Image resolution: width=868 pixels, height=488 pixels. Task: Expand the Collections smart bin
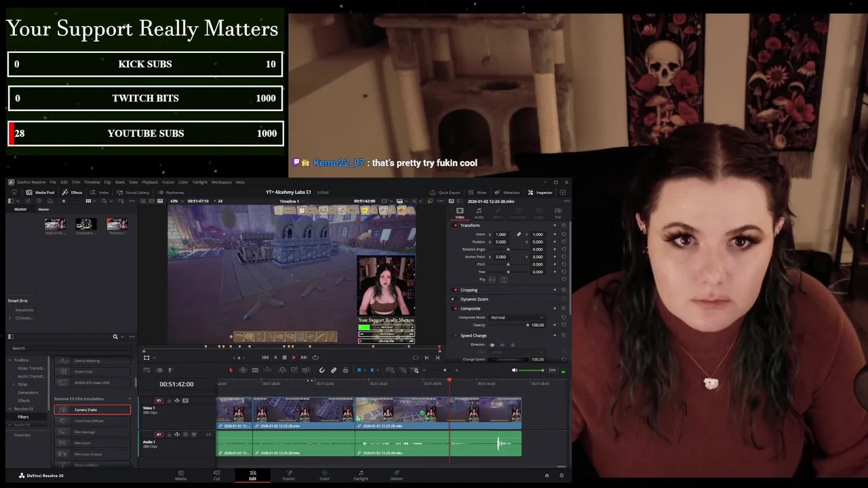[x=9, y=318]
